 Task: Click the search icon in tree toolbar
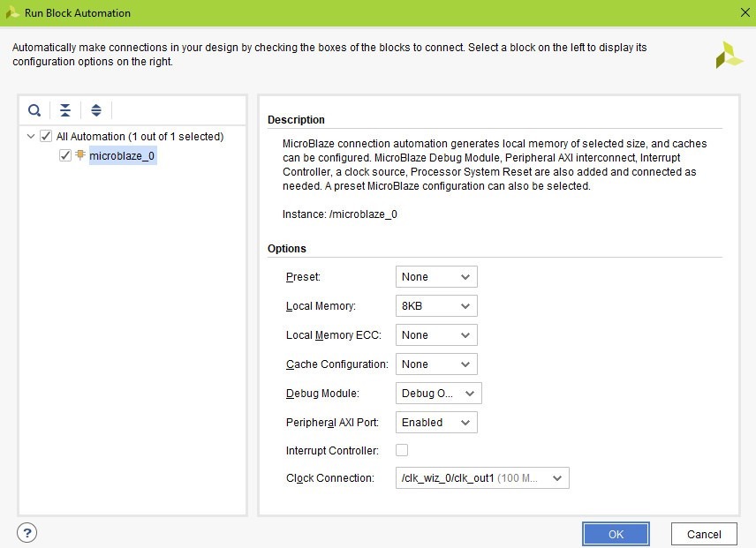(x=34, y=110)
